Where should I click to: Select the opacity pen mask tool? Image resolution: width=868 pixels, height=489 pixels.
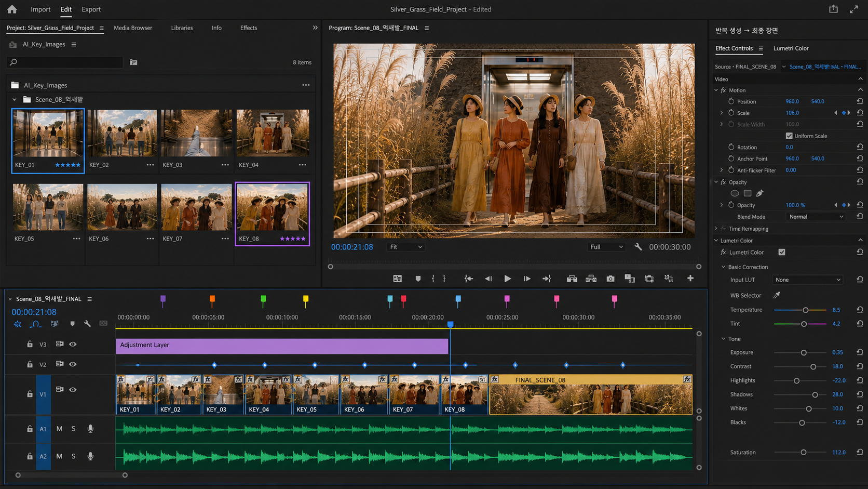(x=759, y=193)
